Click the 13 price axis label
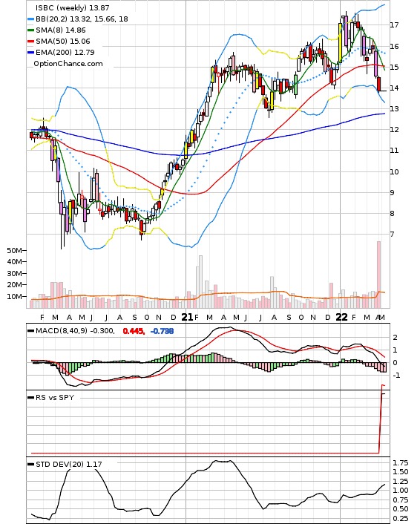Viewport: 420px width, 524px height. [394, 109]
